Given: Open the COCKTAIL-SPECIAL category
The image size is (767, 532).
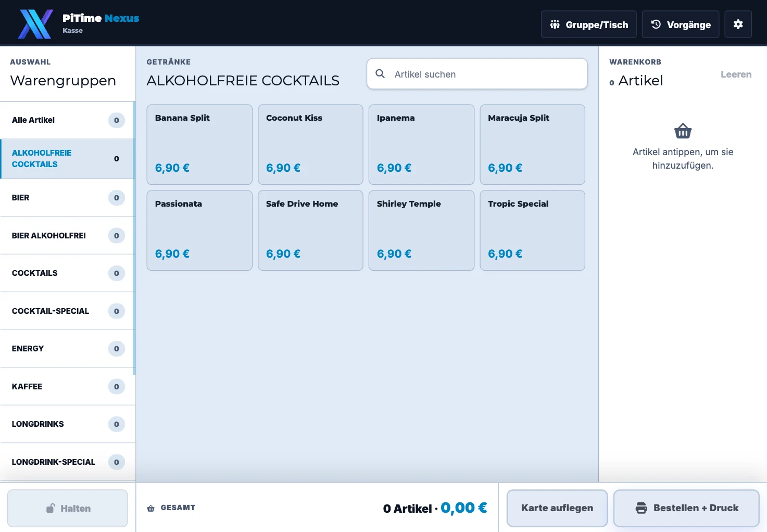Looking at the screenshot, I should (68, 311).
